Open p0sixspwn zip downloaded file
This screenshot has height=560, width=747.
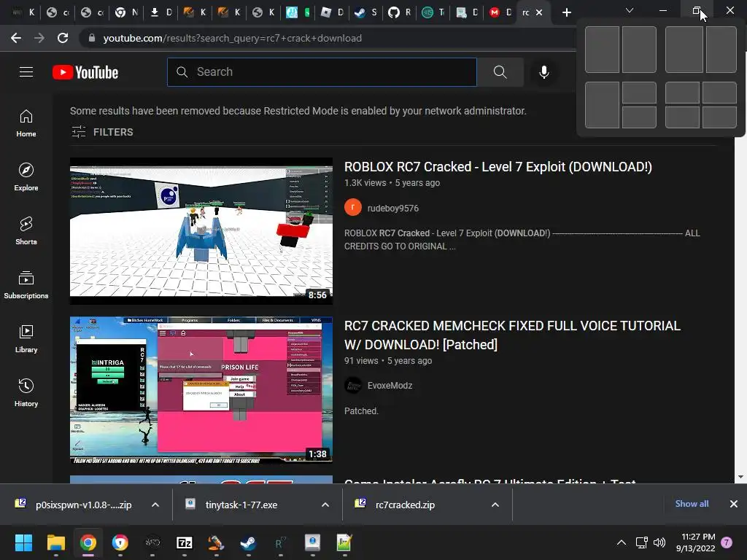click(x=83, y=505)
